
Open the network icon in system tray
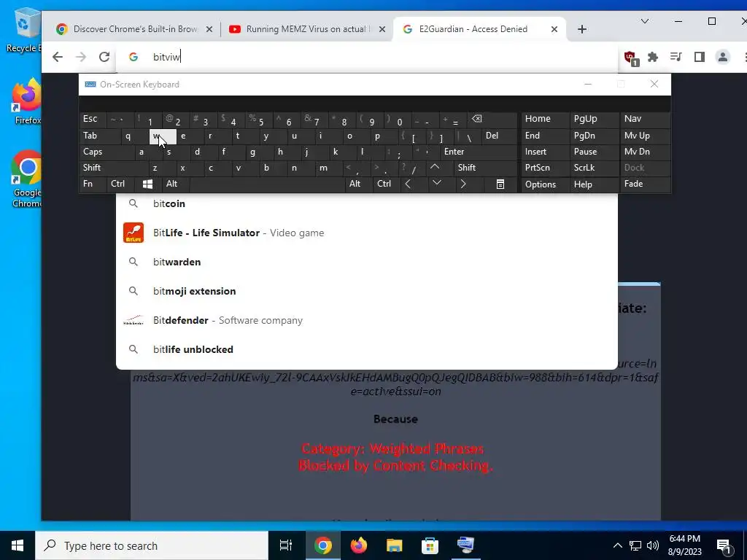pyautogui.click(x=635, y=545)
